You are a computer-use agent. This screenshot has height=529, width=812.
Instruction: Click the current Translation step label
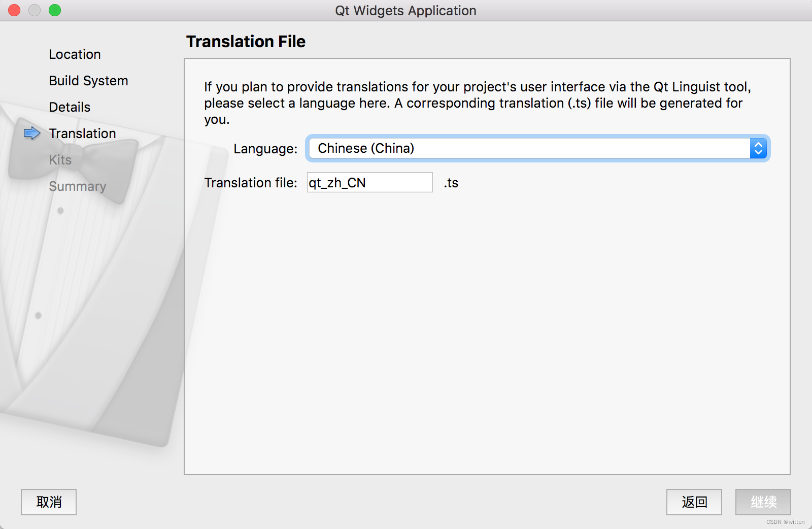pos(82,134)
